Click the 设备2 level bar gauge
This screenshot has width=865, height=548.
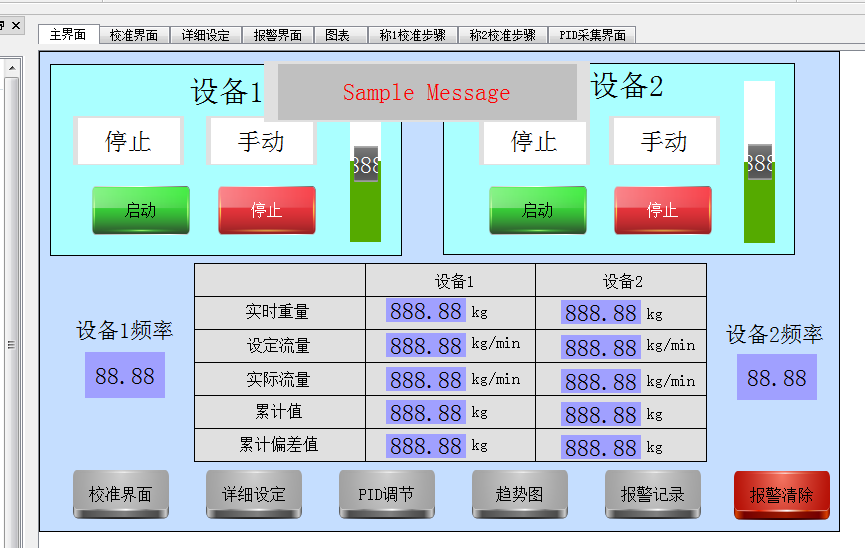pos(759,162)
